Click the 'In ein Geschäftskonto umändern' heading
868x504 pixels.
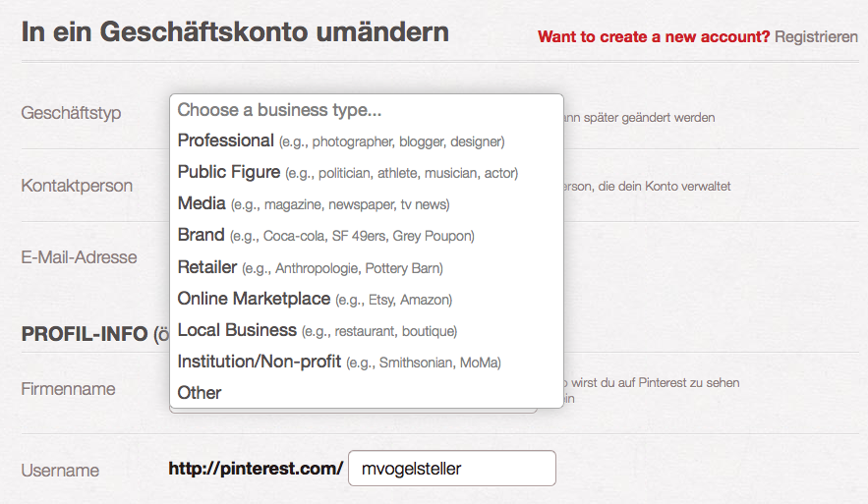(235, 31)
